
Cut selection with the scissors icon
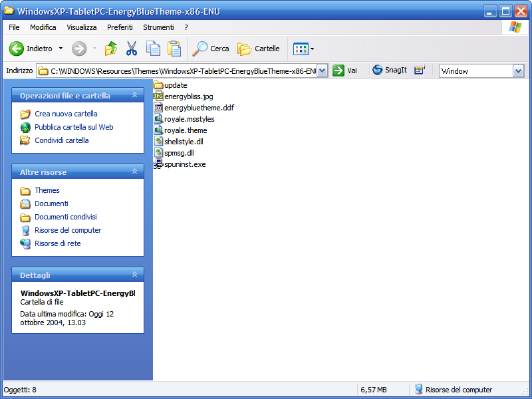(132, 49)
